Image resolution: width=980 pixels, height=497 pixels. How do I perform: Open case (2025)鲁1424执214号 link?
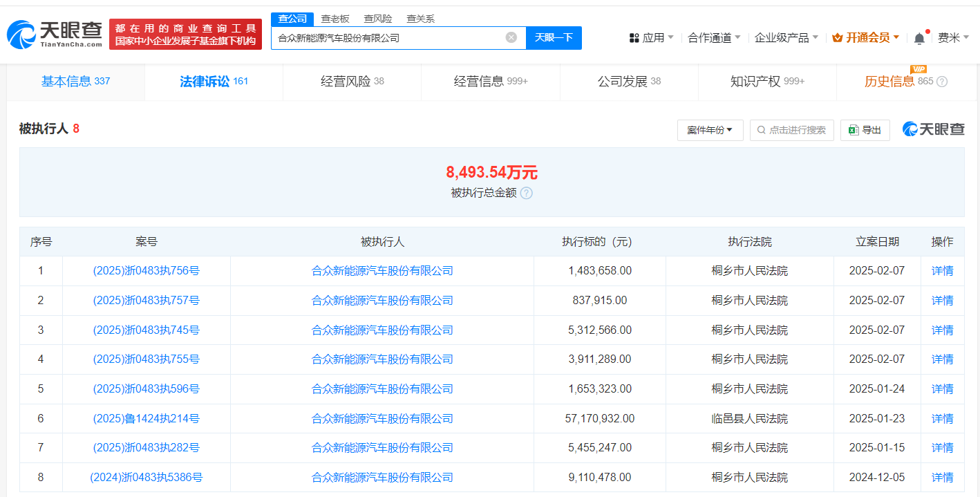tap(146, 419)
